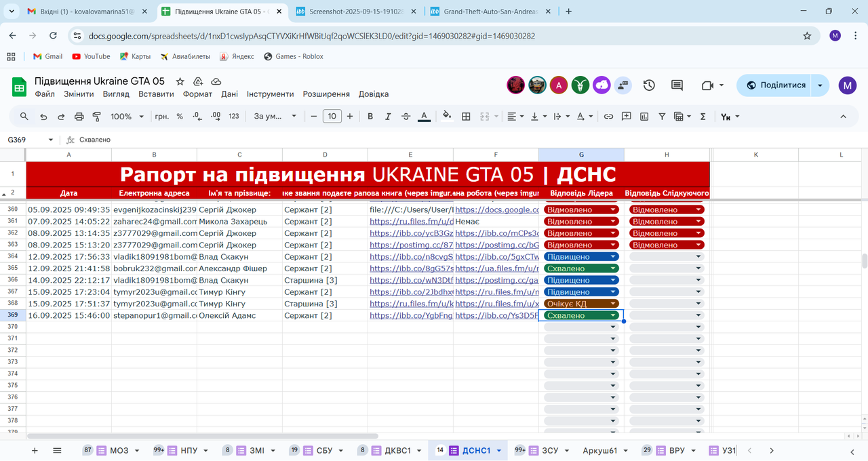Format as currency (грн.)
Image resolution: width=868 pixels, height=461 pixels.
(x=162, y=117)
